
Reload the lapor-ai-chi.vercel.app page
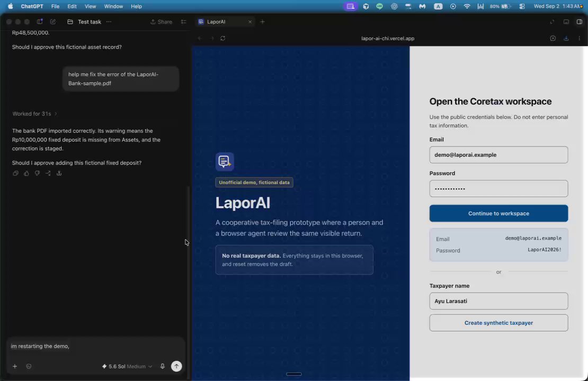[222, 38]
